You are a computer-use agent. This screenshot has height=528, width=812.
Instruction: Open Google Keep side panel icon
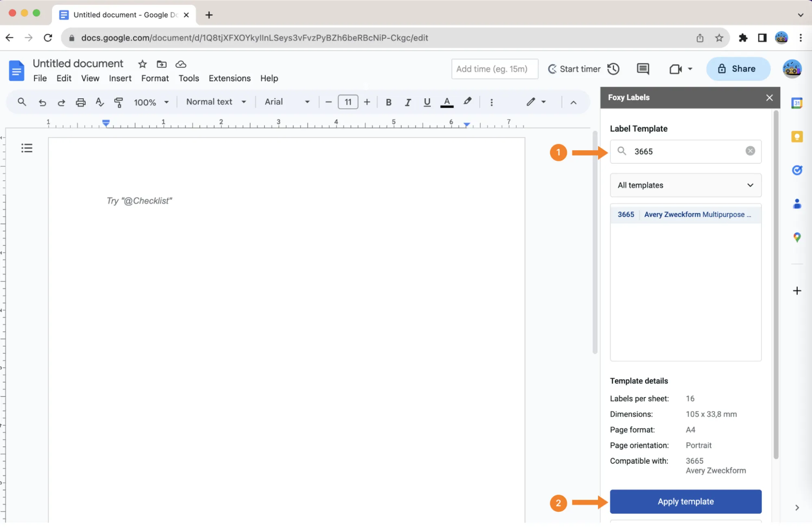[x=797, y=136]
